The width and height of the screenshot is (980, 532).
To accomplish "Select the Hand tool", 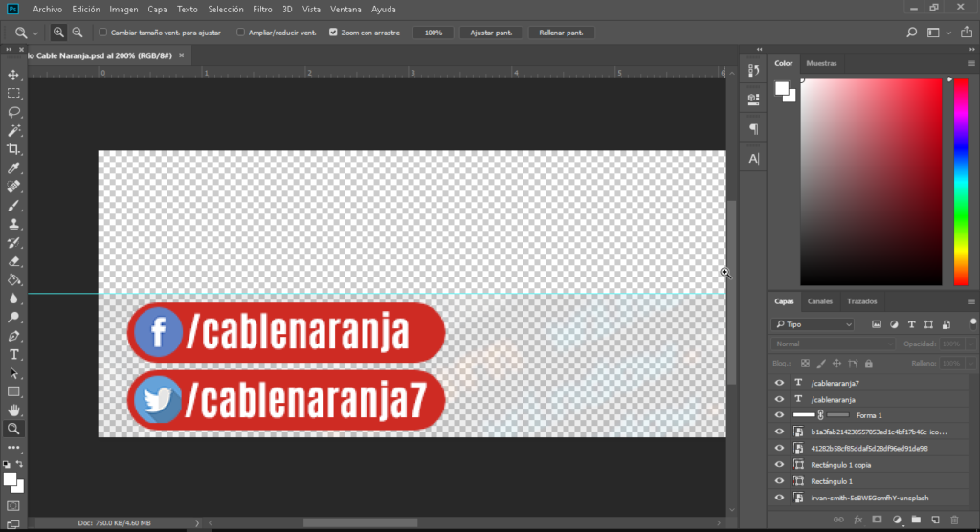I will (x=13, y=410).
